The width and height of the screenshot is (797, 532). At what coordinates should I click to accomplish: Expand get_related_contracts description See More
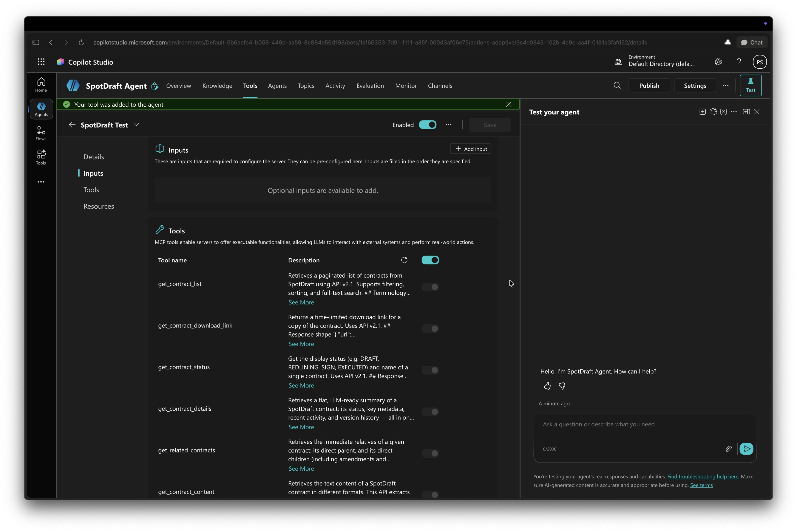[301, 469]
